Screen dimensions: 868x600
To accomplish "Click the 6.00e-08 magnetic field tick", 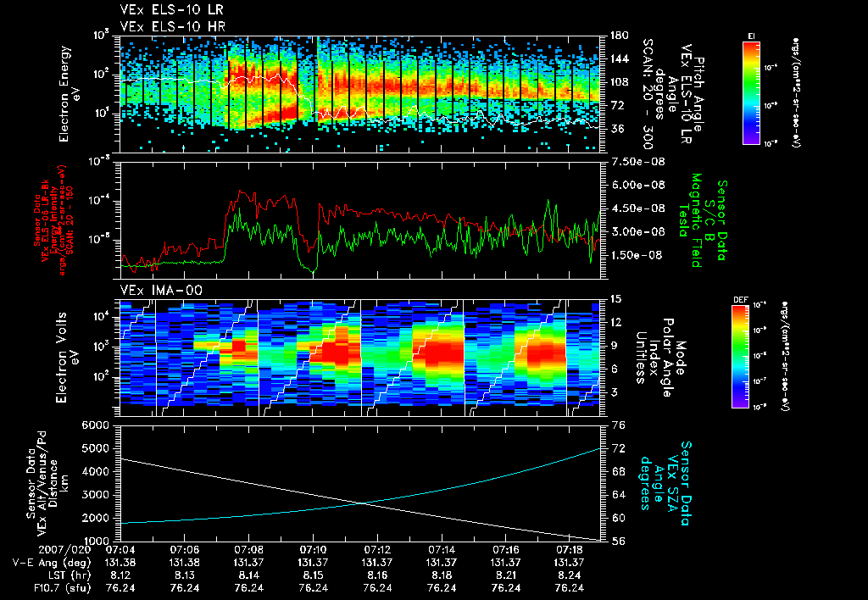I will click(637, 186).
